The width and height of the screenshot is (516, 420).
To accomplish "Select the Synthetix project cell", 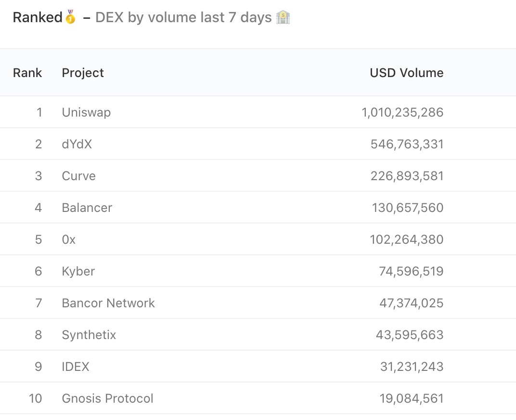I will click(x=89, y=335).
